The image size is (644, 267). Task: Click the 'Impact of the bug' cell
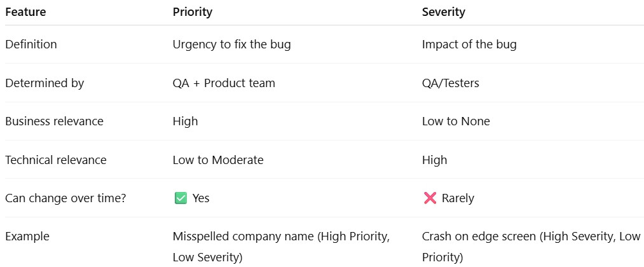pos(469,44)
